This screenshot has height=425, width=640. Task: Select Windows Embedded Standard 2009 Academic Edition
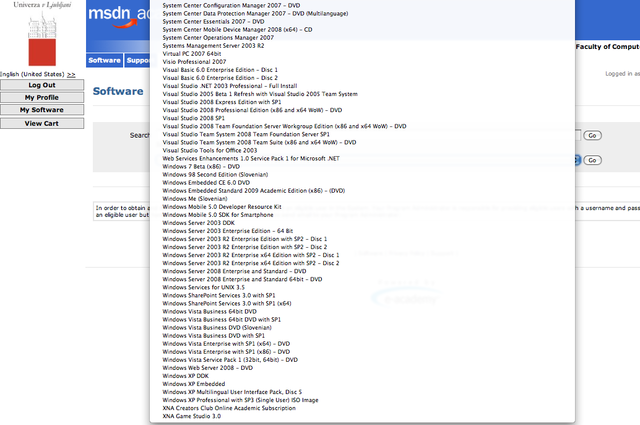click(253, 191)
